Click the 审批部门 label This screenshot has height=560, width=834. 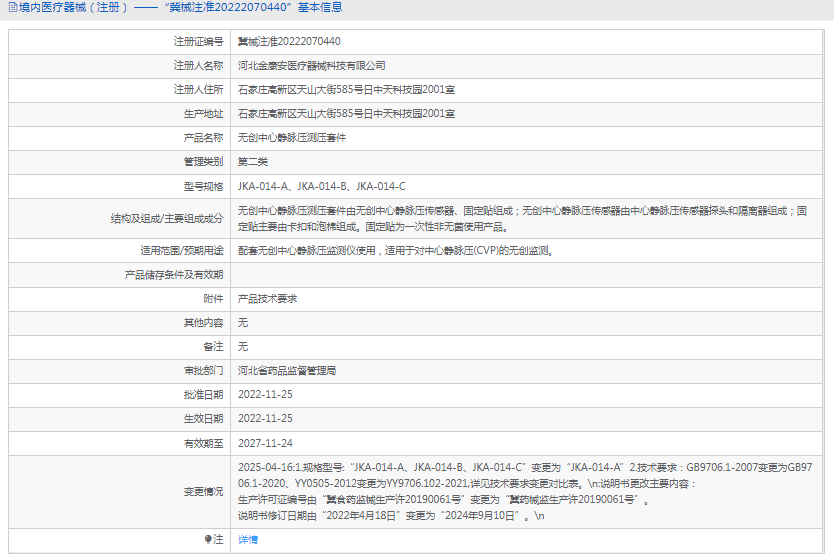(x=204, y=371)
